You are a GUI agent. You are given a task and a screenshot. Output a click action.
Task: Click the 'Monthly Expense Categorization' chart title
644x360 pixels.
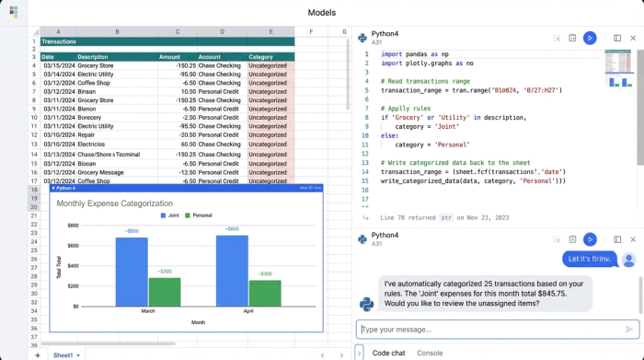[115, 203]
